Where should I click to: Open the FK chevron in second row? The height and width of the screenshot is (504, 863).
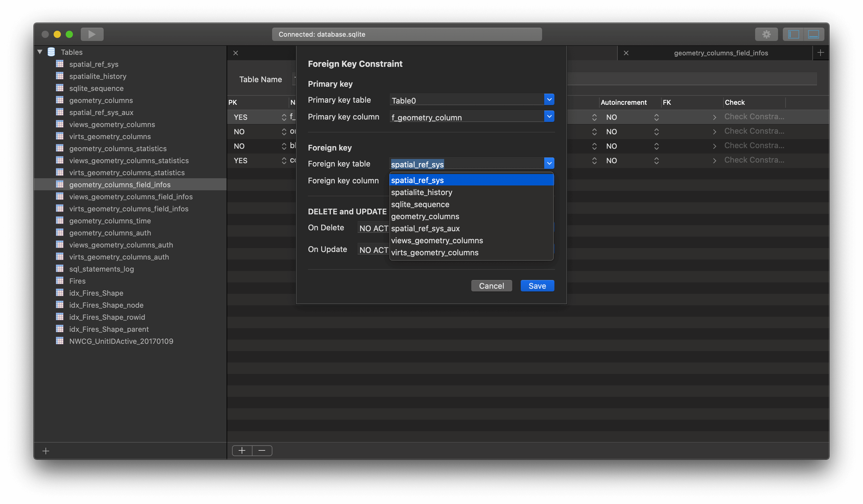(x=714, y=132)
